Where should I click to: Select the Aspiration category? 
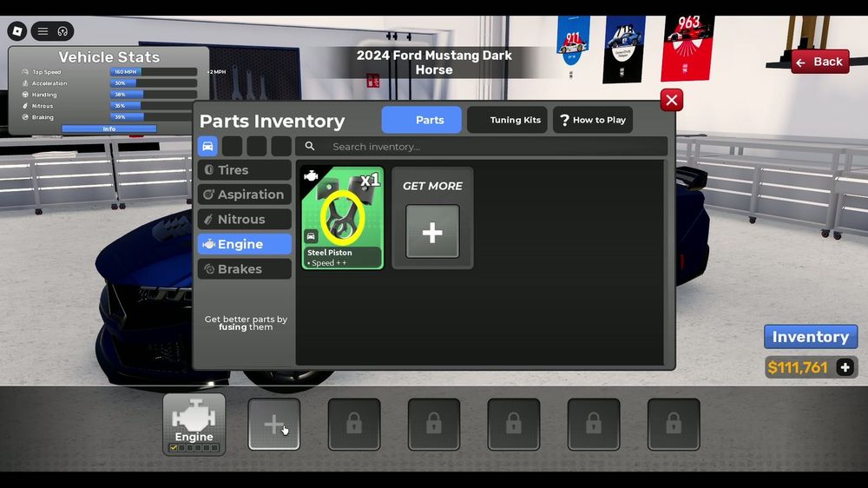[244, 195]
